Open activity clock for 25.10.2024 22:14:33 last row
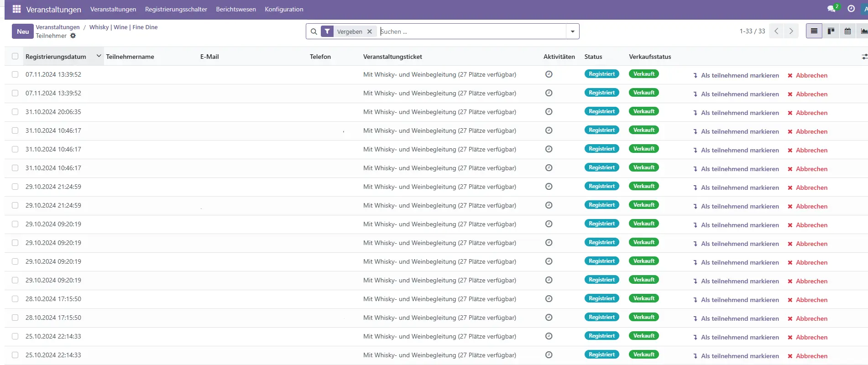Image resolution: width=868 pixels, height=365 pixels. 549,355
